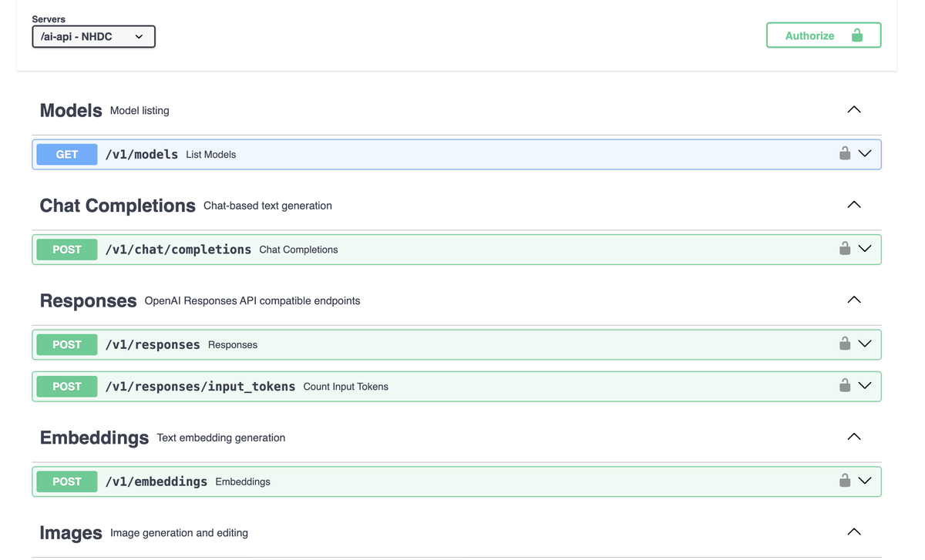The width and height of the screenshot is (925, 560).
Task: Click the 'Chat-based text generation' description
Action: point(267,206)
